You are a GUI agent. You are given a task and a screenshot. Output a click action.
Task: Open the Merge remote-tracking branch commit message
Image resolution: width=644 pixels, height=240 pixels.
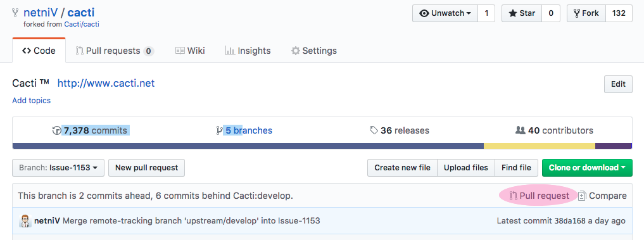(x=191, y=220)
